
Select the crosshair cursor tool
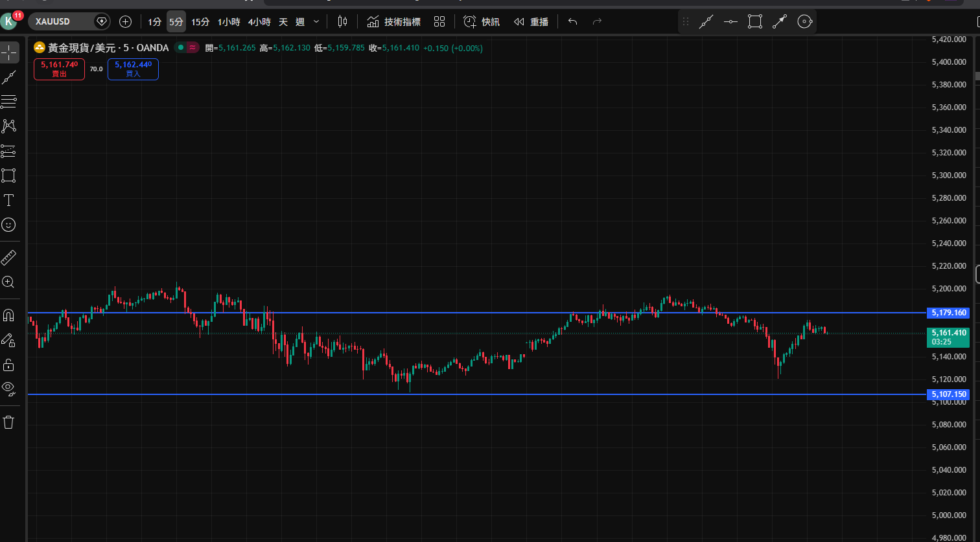[9, 53]
